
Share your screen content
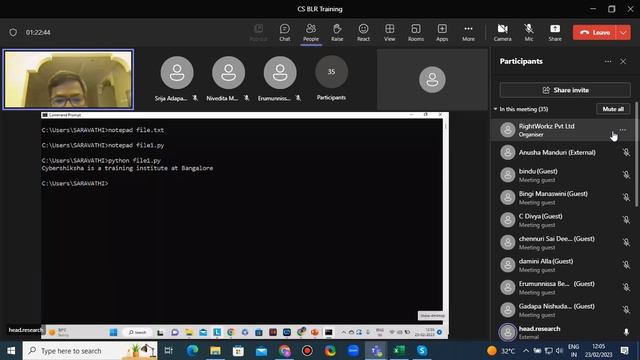pyautogui.click(x=555, y=33)
